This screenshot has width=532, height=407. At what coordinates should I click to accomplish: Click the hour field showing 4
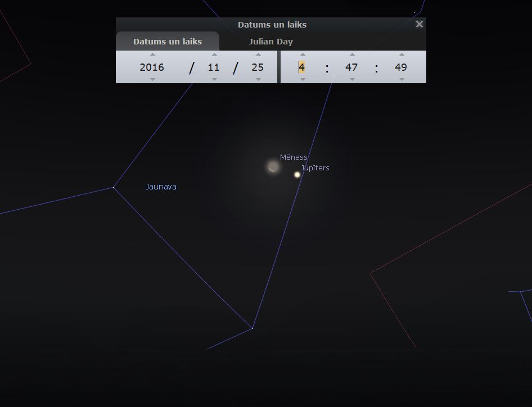pos(301,67)
